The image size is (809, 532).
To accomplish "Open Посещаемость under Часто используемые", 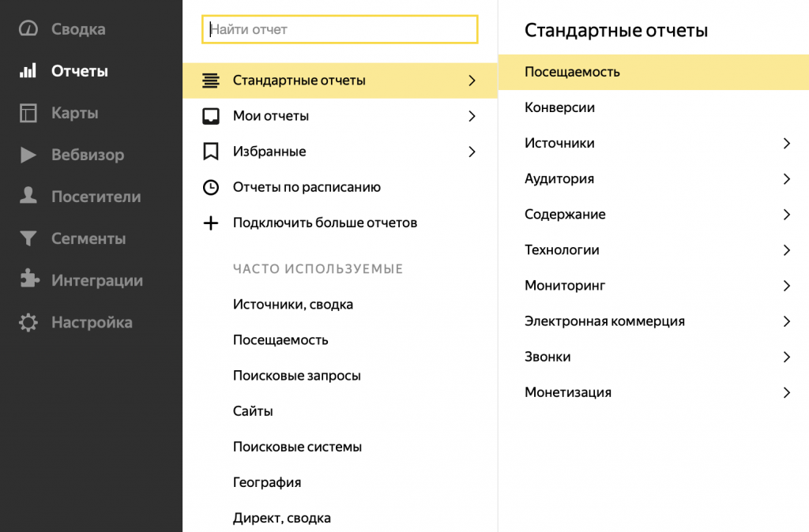I will (x=280, y=340).
